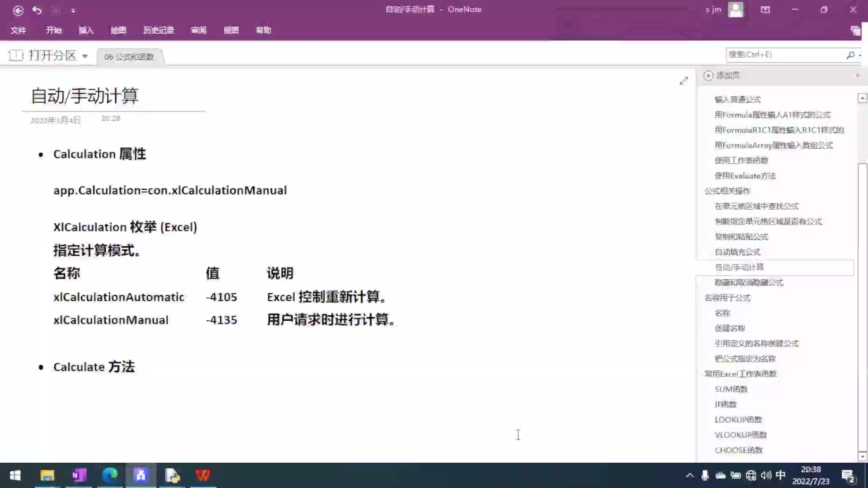The image size is (868, 488).
Task: Switch to the 插入 ribbon tab
Action: tap(86, 30)
